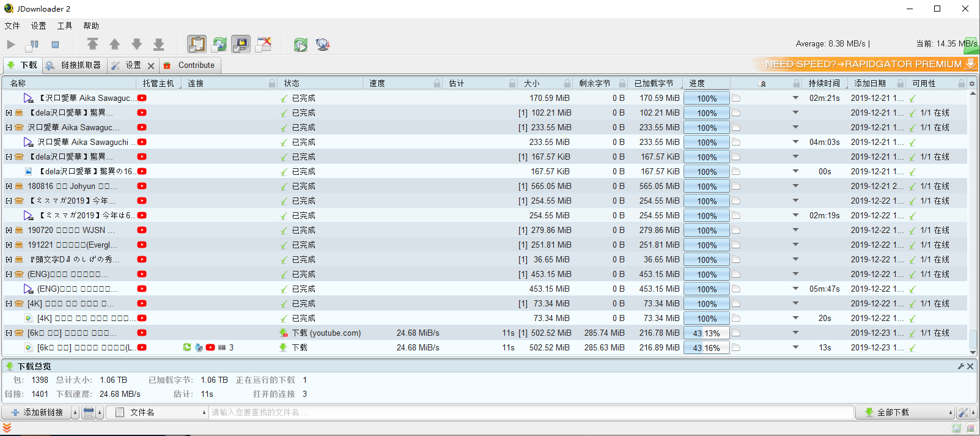Click the orange chevrons status bar icon

pos(7,428)
